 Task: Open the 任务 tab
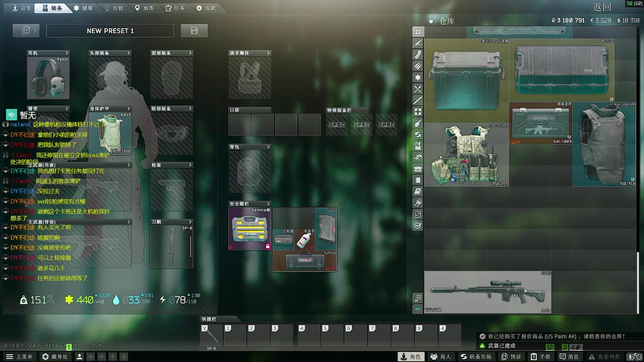pyautogui.click(x=175, y=8)
